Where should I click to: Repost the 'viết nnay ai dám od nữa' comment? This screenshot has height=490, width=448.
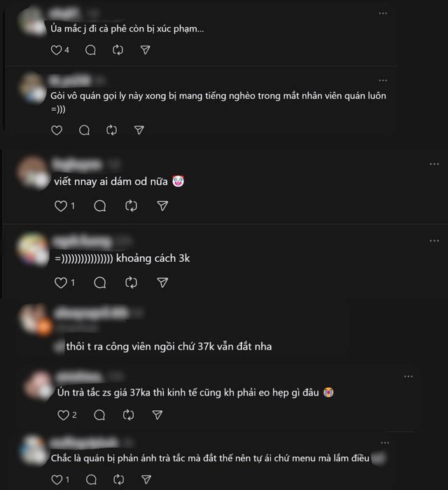pos(131,206)
